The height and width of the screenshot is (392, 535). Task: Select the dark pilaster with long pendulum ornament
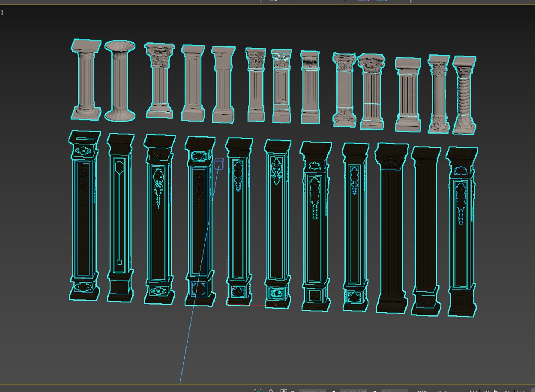point(120,217)
